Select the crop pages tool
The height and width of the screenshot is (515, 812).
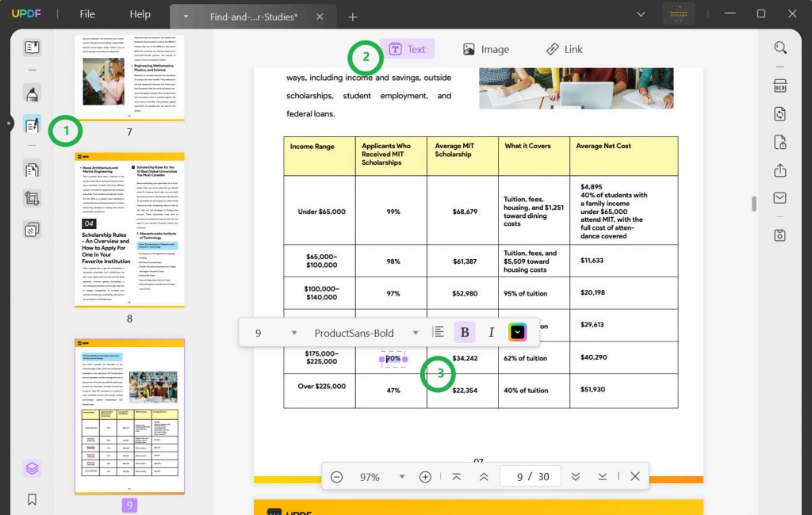pos(33,198)
